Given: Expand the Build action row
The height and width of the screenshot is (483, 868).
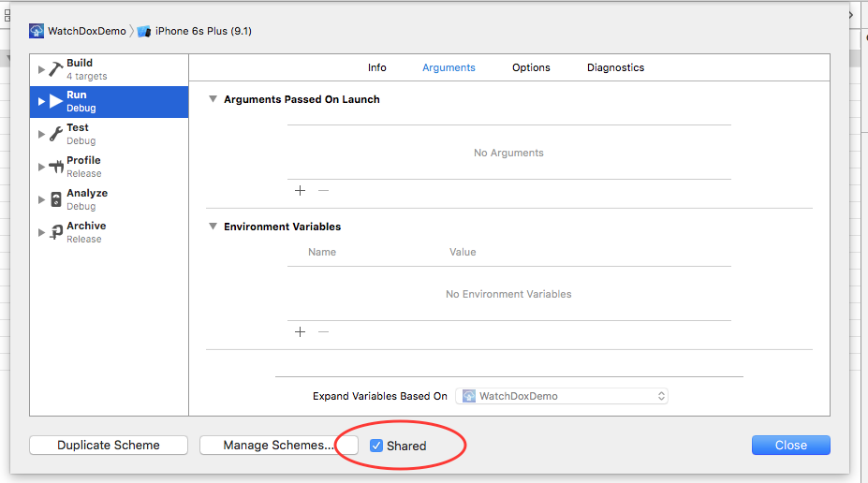Looking at the screenshot, I should click(x=41, y=69).
